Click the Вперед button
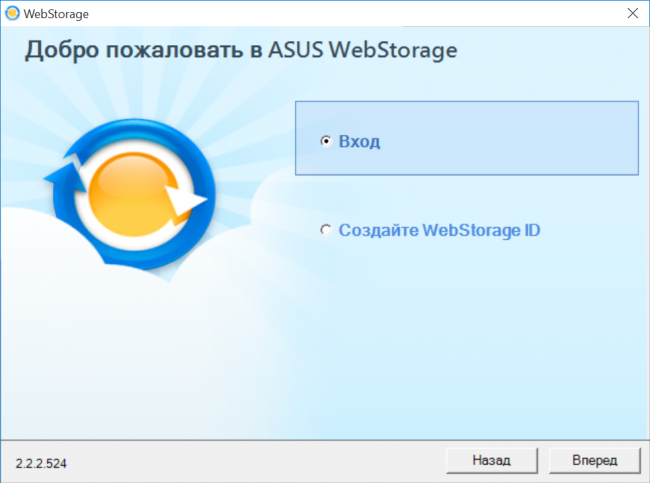Image resolution: width=650 pixels, height=483 pixels. [594, 460]
